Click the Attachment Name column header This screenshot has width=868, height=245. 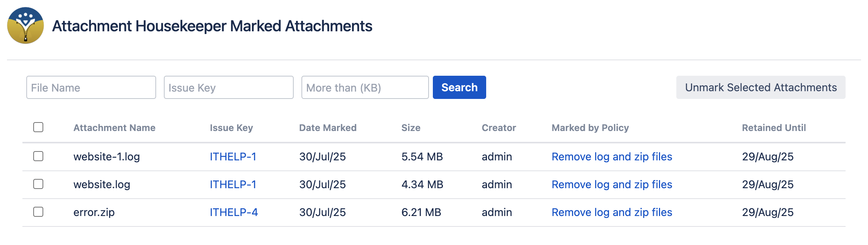(114, 128)
